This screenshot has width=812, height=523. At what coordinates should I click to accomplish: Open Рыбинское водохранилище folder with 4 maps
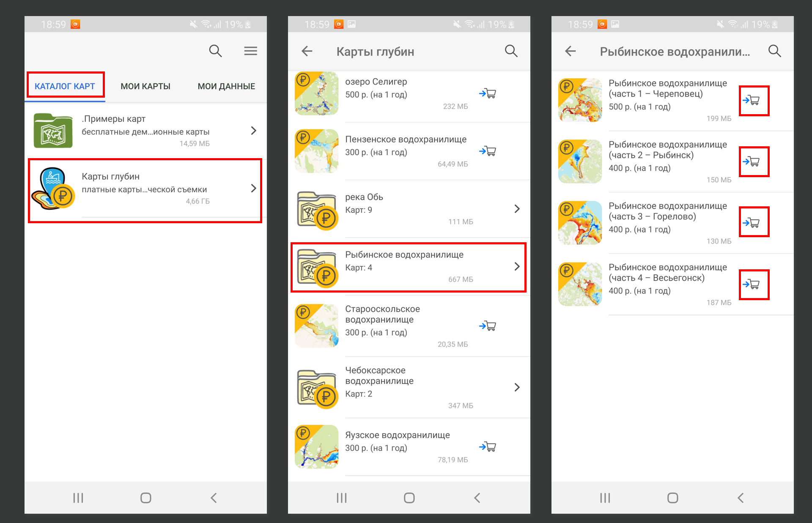click(409, 267)
